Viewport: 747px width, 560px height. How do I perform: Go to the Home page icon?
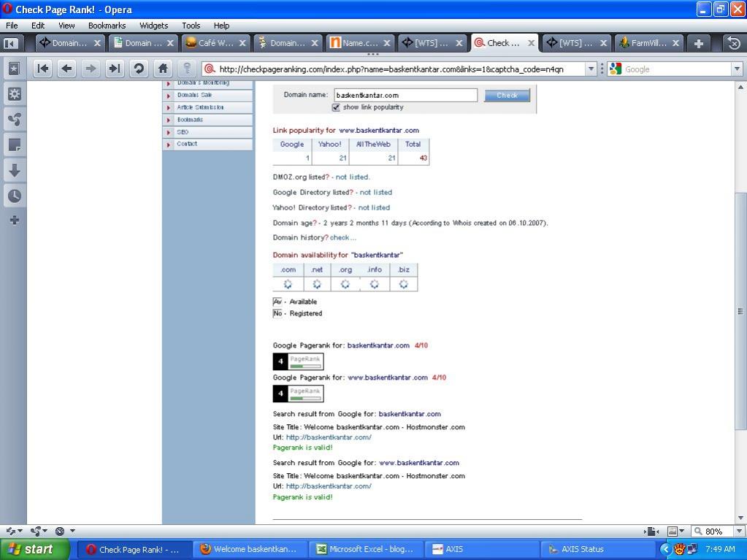pyautogui.click(x=163, y=69)
